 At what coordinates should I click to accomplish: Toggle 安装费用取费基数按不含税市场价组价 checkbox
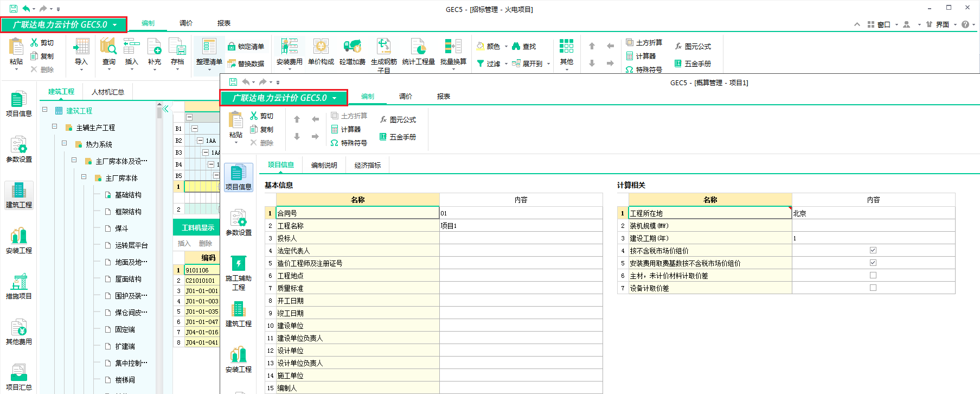[873, 263]
